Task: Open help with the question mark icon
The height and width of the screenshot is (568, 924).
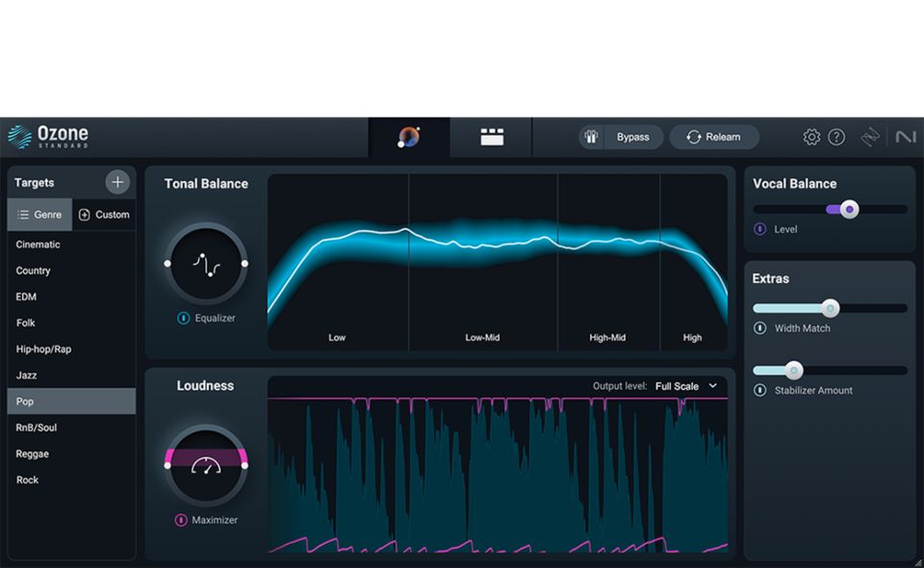Action: (836, 138)
